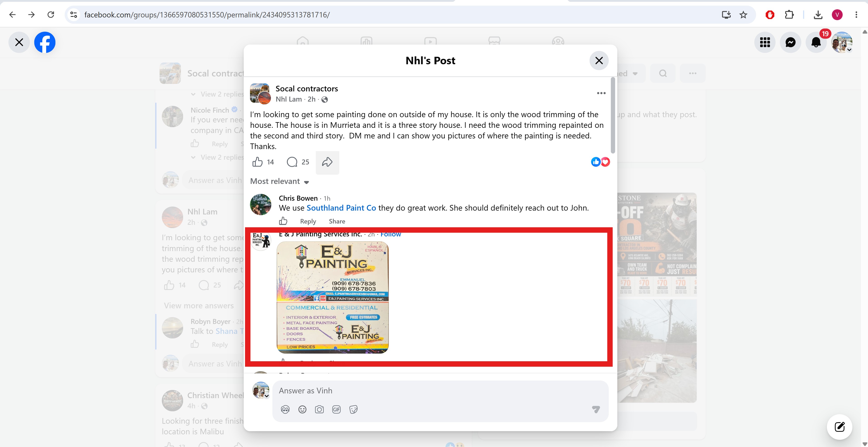Open Chris Bowen's profile name
The height and width of the screenshot is (447, 868).
[298, 198]
